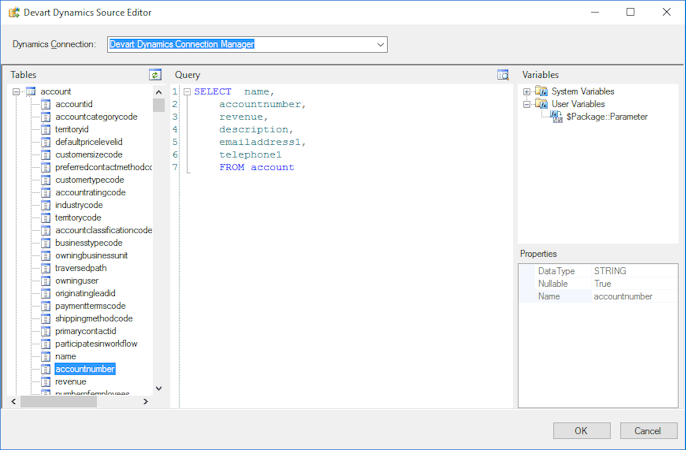Screen dimensions: 686x450
Task: Collapse the User Variables node
Action: [x=527, y=104]
